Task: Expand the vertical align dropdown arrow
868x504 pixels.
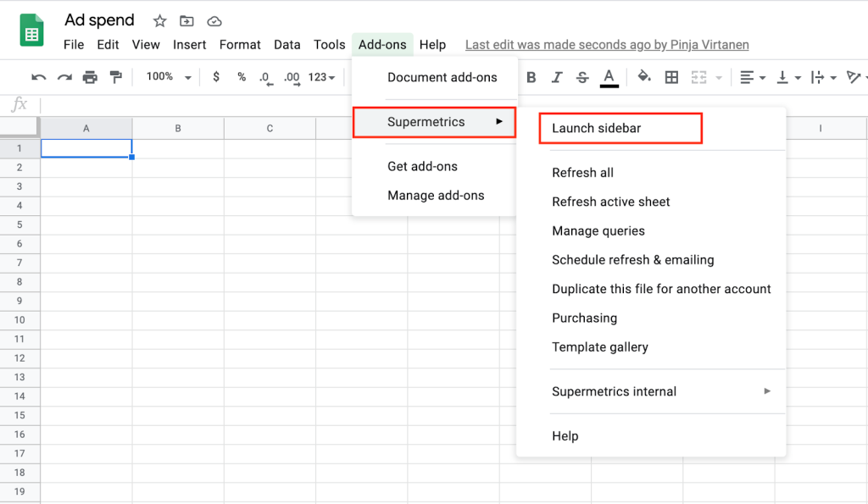Action: [x=798, y=78]
